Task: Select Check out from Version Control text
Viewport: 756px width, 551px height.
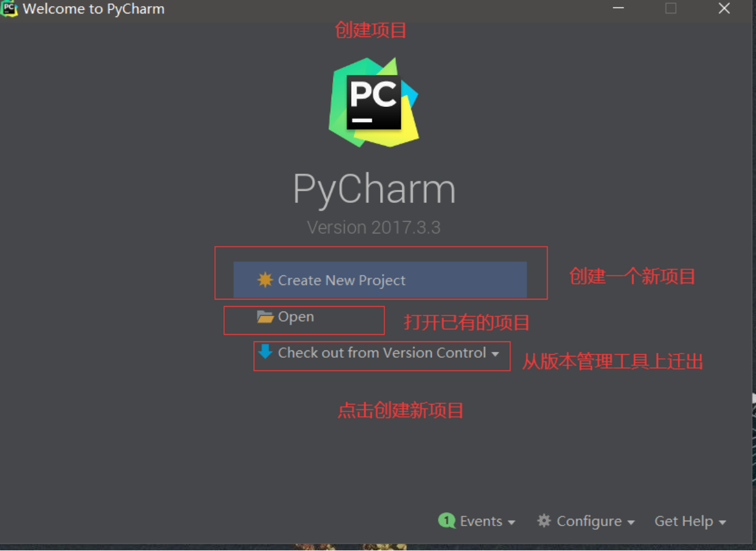Action: point(382,352)
